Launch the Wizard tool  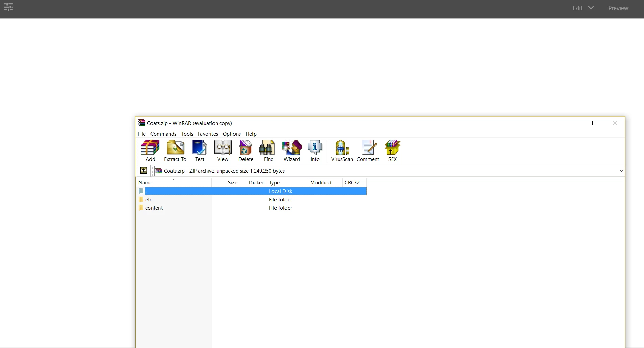tap(292, 150)
